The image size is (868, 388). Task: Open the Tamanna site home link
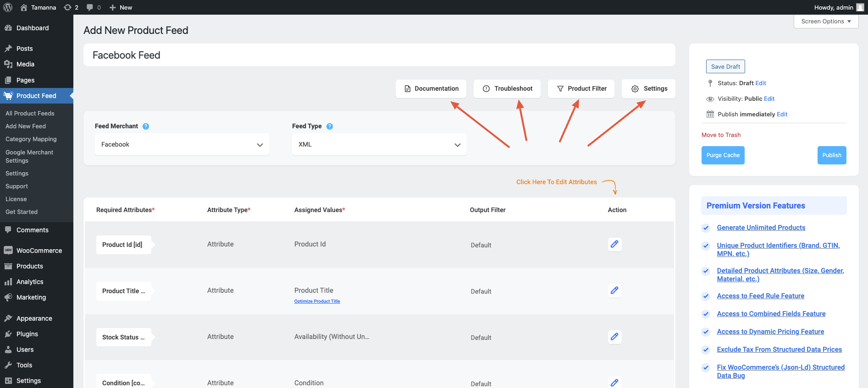click(x=39, y=7)
